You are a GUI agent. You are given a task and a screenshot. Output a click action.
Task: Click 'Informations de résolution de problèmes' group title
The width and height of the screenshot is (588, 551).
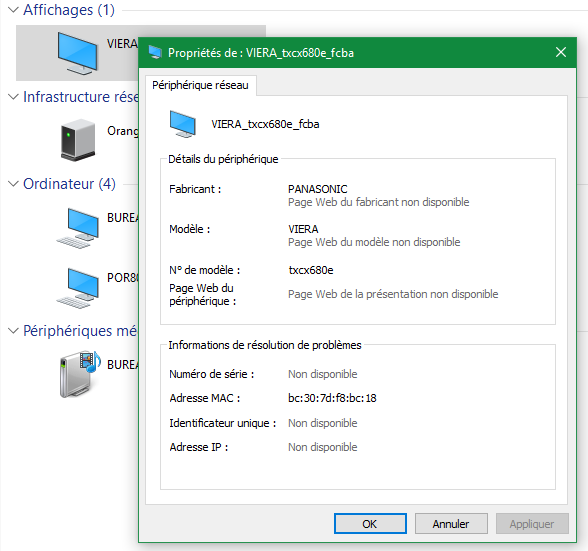pyautogui.click(x=265, y=345)
